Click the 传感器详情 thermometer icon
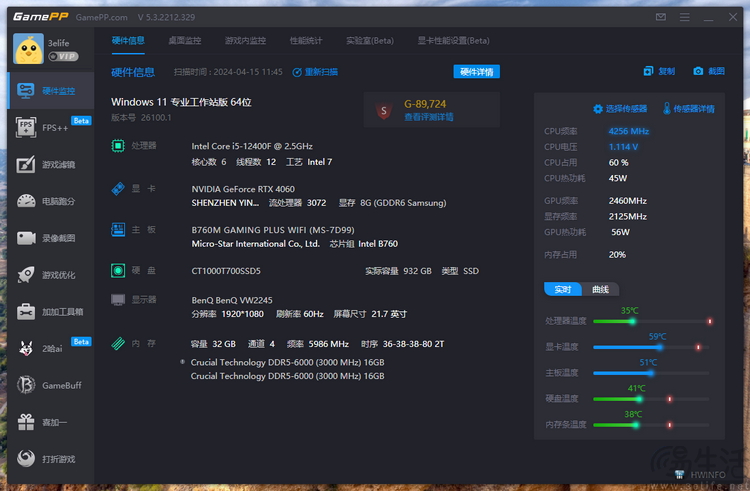750x491 pixels. click(666, 109)
